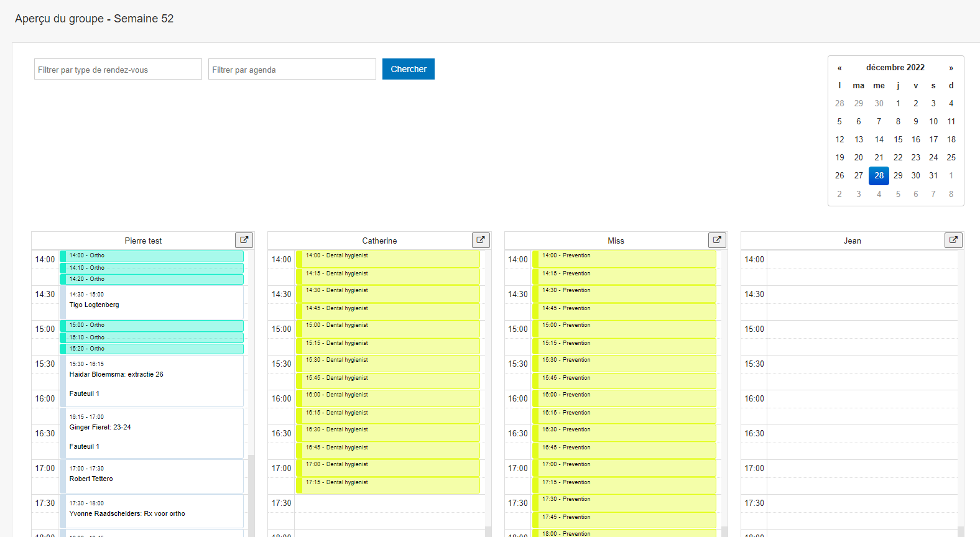Select Miss's 14:45 Prevention slot

click(624, 311)
